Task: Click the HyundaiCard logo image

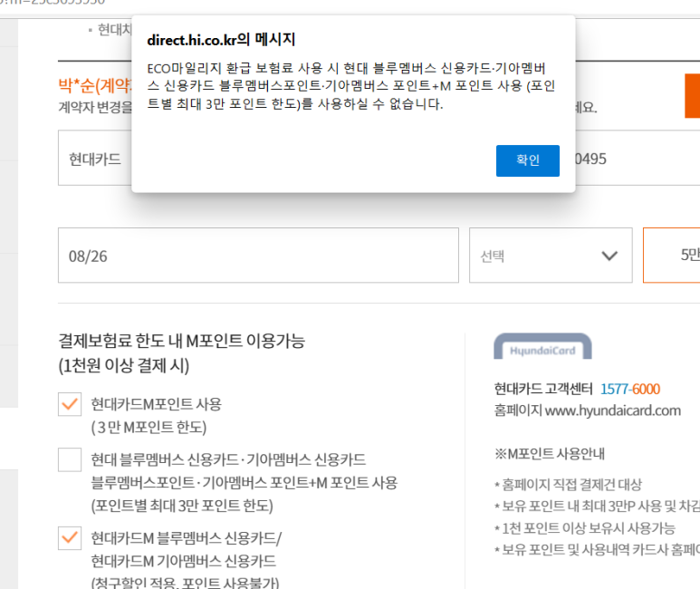Action: click(x=542, y=346)
